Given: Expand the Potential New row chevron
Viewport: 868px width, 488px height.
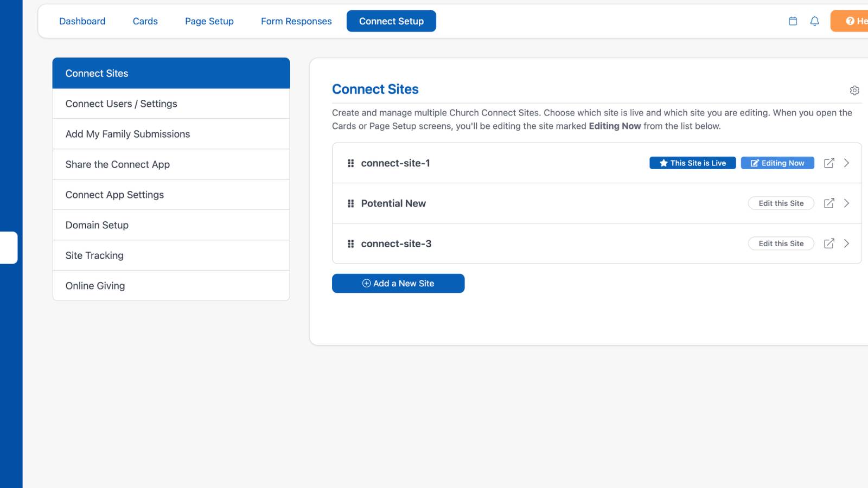Looking at the screenshot, I should click(x=846, y=203).
